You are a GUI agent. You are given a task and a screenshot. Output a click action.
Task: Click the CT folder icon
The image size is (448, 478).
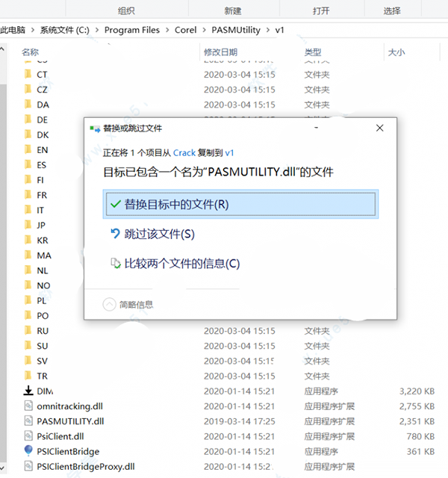(x=28, y=74)
